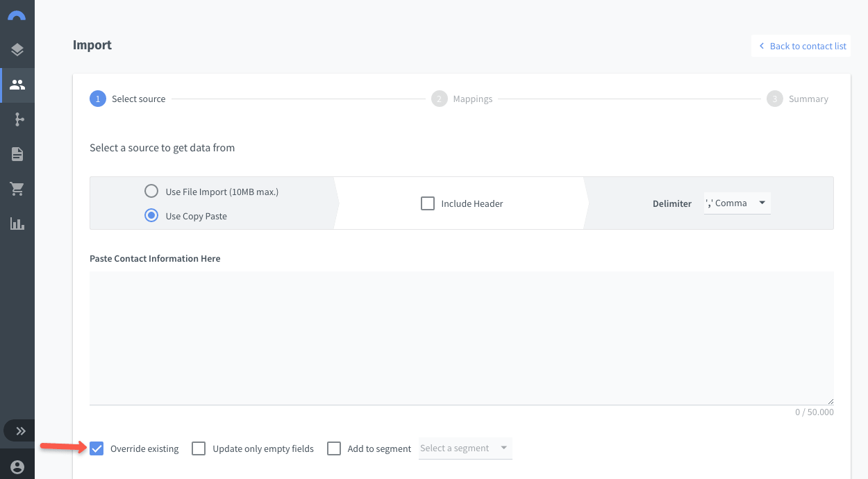Viewport: 868px width, 479px height.
Task: Click the blue arc logo icon
Action: coord(17,15)
